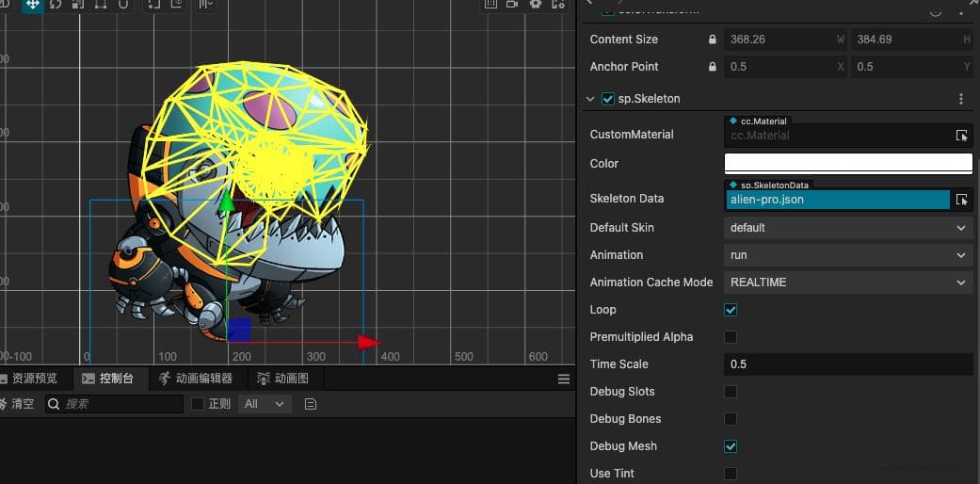
Task: Enable or disable the sp.Skeleton component
Action: 607,99
